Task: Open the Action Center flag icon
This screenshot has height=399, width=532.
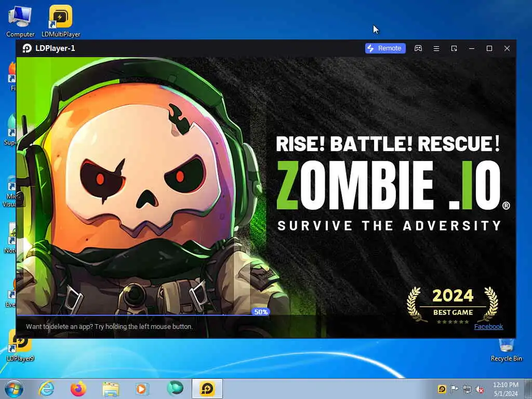Action: click(x=454, y=389)
